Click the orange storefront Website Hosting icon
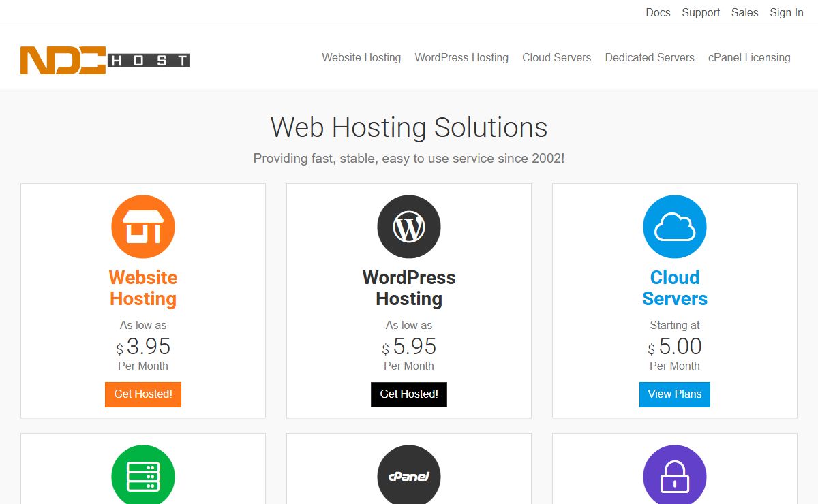 [143, 227]
